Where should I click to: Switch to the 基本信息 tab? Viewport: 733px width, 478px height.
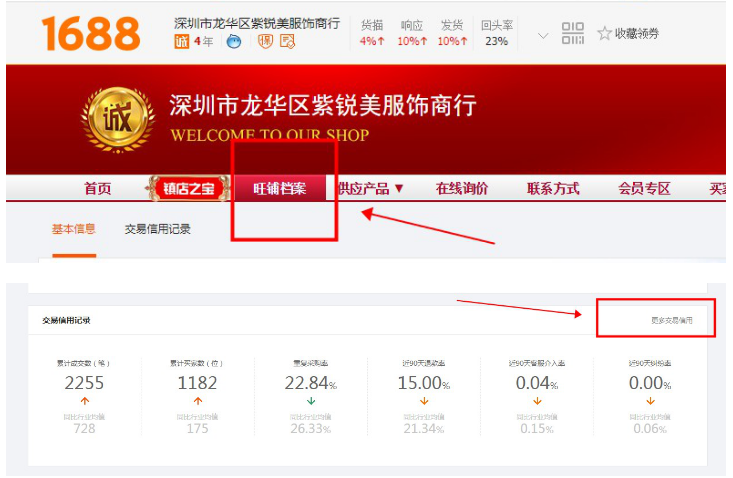point(73,229)
